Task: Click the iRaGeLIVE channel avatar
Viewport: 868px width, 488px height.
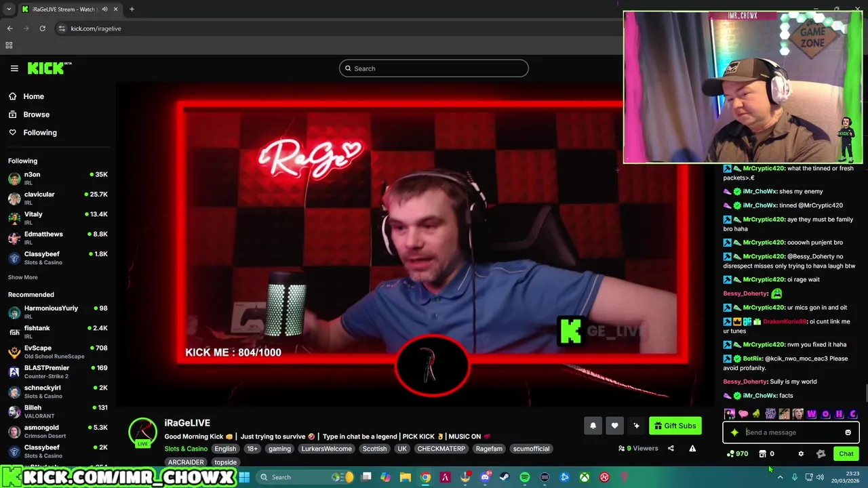Action: tap(142, 432)
